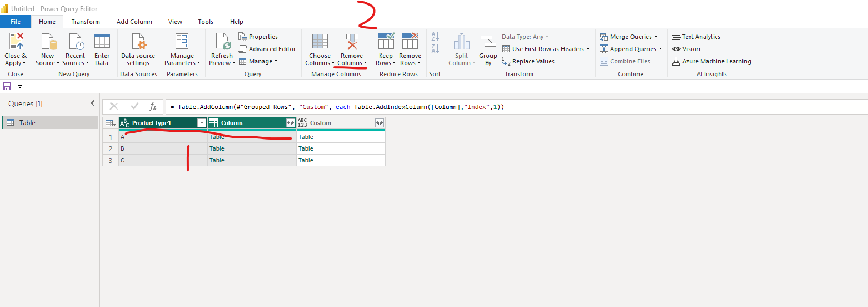Select the Product type1 column header
Image resolution: width=868 pixels, height=307 pixels.
pyautogui.click(x=163, y=123)
